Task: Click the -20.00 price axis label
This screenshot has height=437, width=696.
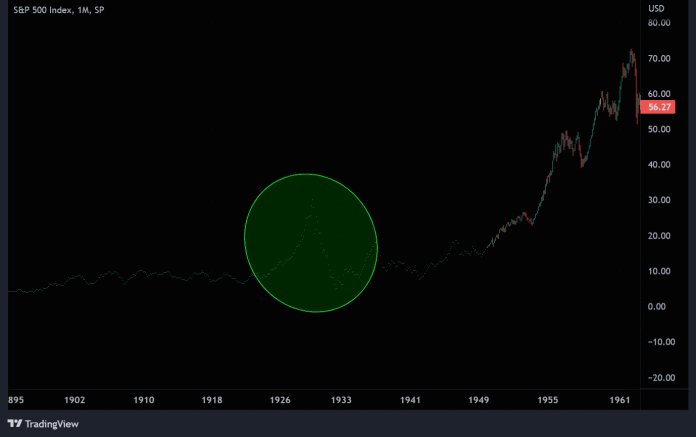Action: coord(661,378)
